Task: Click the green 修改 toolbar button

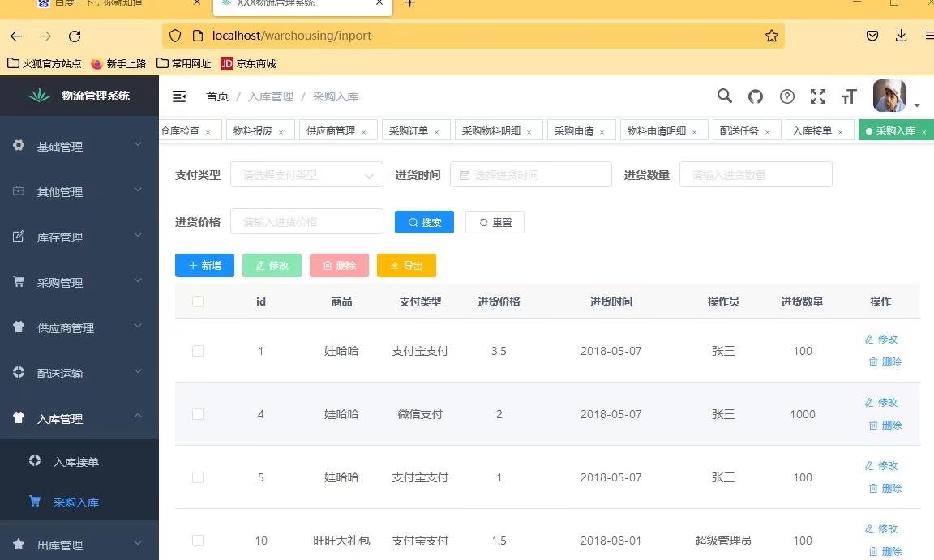Action: point(272,266)
